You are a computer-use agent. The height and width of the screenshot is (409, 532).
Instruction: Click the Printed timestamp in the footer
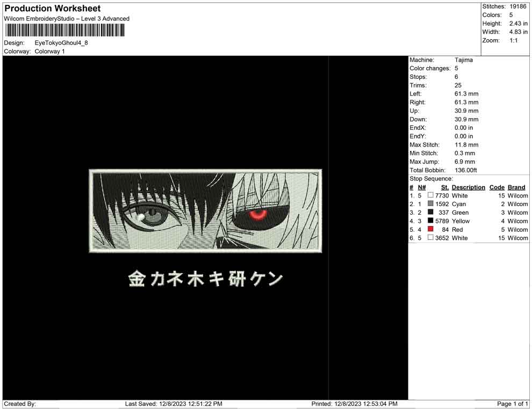click(354, 404)
